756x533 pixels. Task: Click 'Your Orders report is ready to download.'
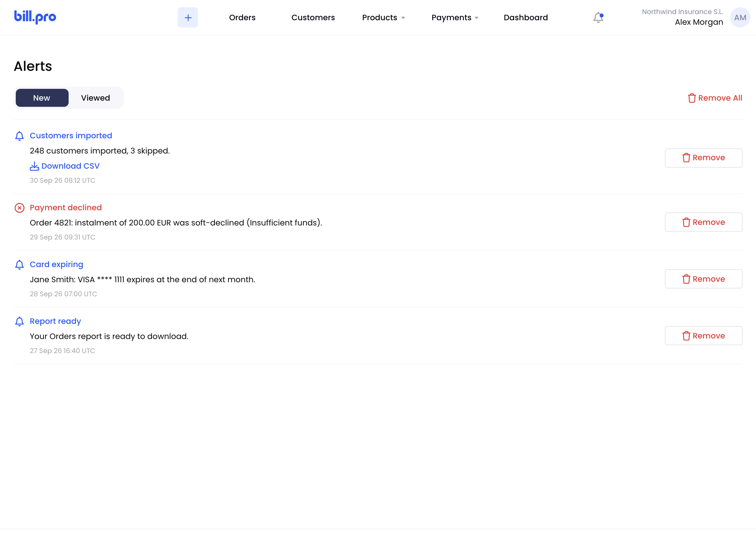click(x=109, y=336)
